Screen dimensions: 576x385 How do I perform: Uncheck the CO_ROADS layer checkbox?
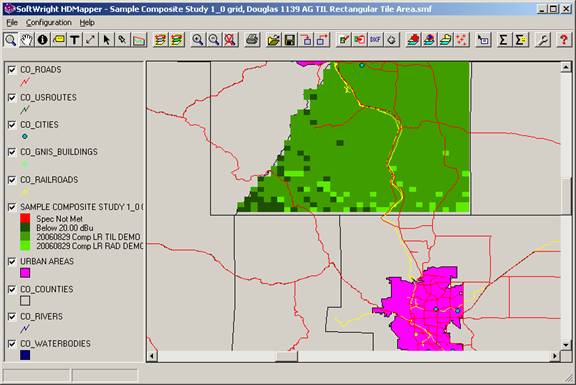(12, 70)
